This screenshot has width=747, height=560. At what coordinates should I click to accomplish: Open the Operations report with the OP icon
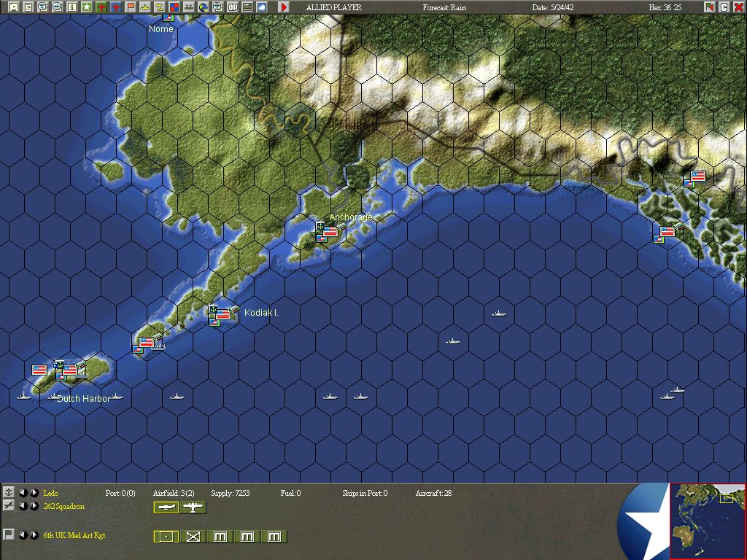tap(232, 7)
